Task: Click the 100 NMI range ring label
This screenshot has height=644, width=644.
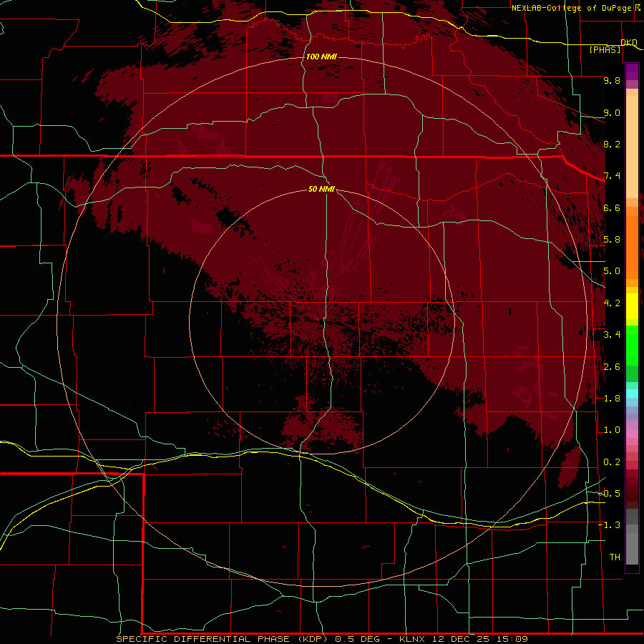Action: tap(321, 57)
